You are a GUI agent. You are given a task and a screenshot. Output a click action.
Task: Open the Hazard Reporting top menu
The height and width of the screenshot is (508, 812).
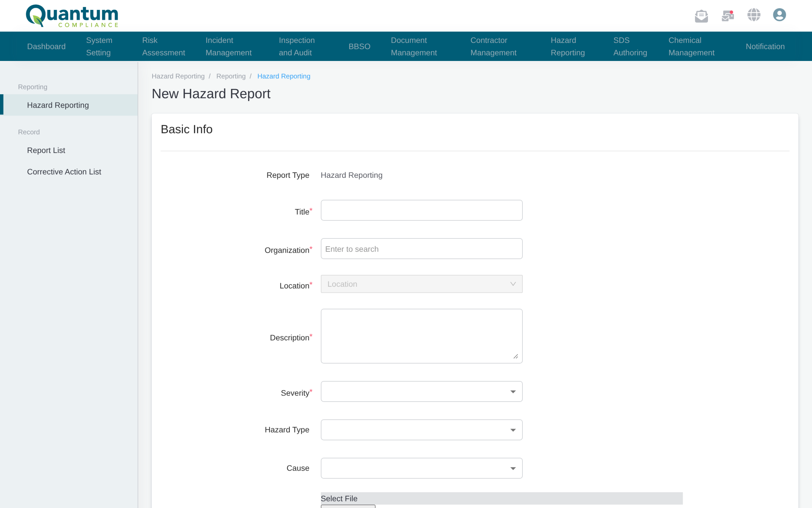[568, 46]
